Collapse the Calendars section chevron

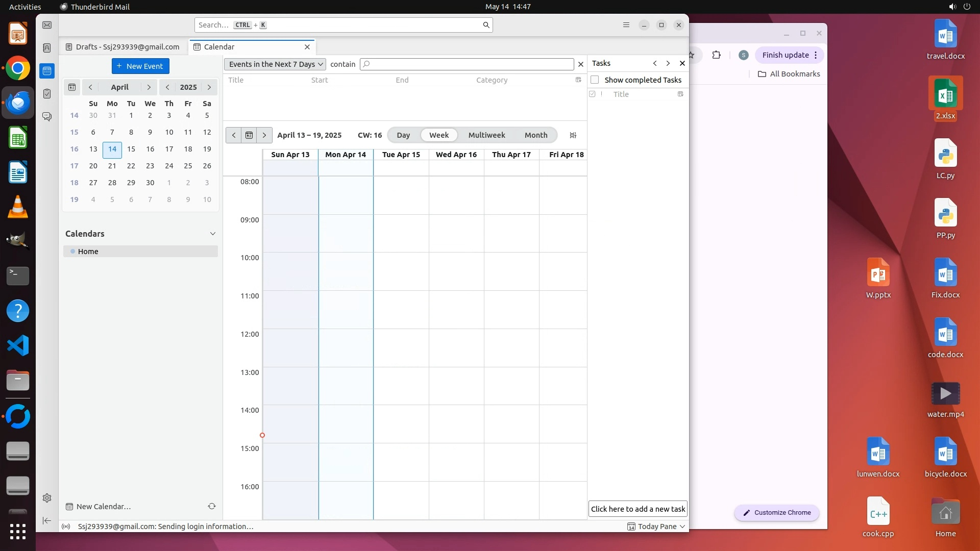213,234
